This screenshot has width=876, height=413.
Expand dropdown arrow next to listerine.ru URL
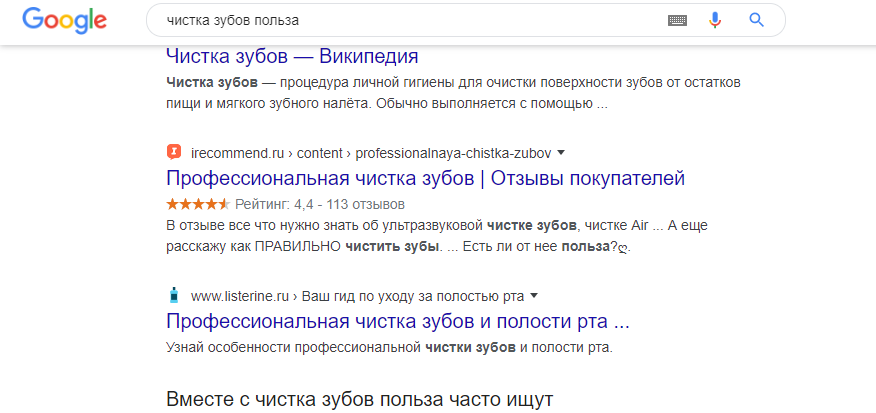click(534, 296)
